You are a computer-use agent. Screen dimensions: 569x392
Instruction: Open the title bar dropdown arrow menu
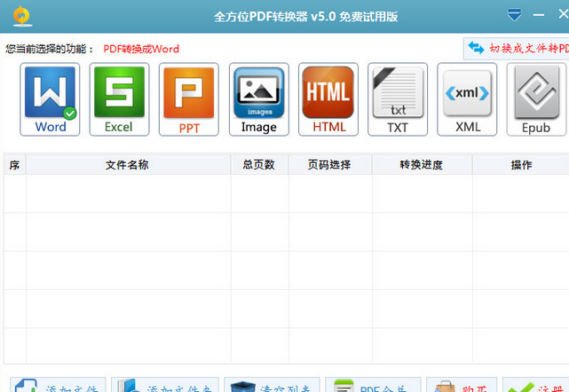pyautogui.click(x=514, y=15)
